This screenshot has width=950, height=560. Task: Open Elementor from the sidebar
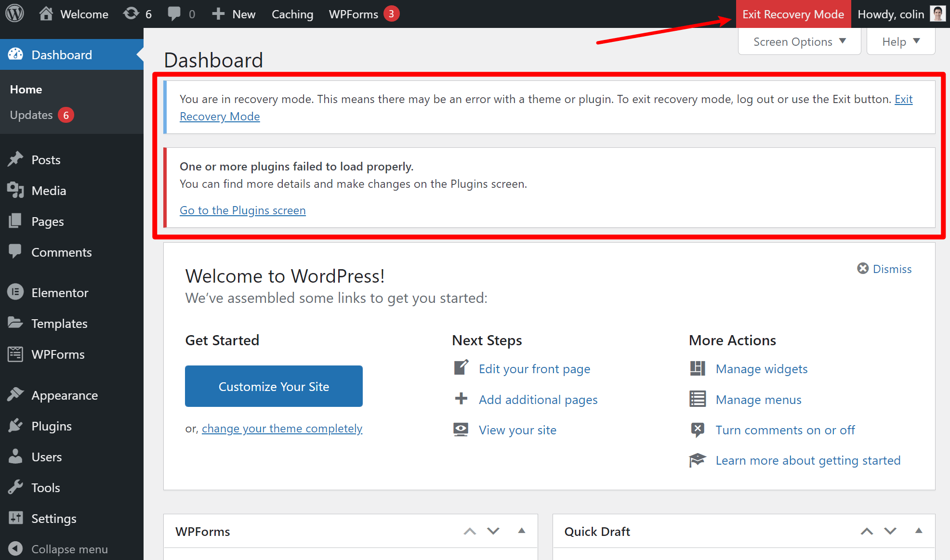pyautogui.click(x=60, y=293)
